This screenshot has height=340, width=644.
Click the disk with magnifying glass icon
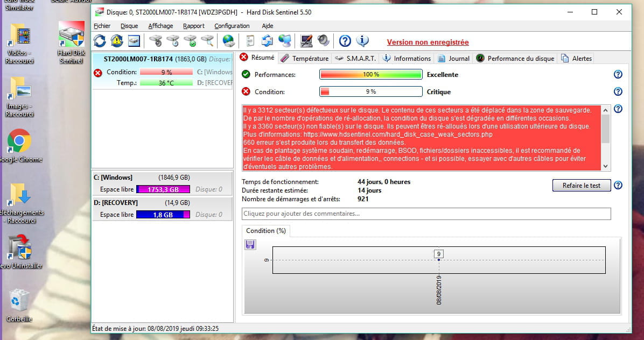coord(207,40)
